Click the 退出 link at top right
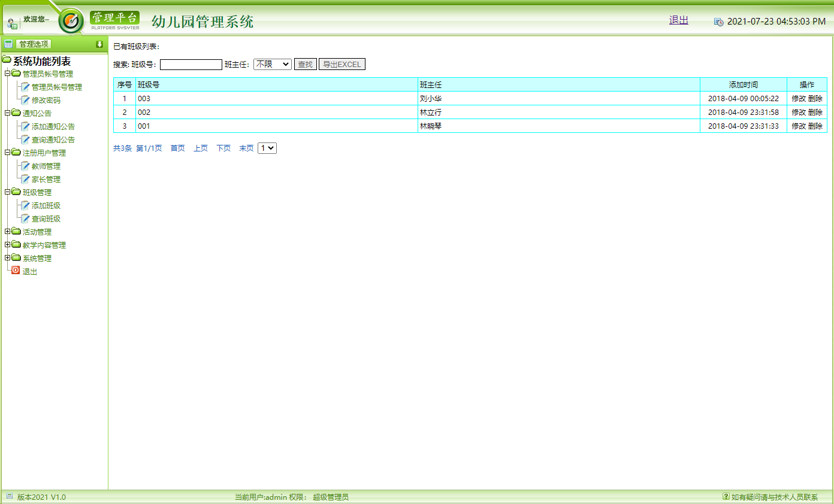This screenshot has width=834, height=504. pos(678,20)
